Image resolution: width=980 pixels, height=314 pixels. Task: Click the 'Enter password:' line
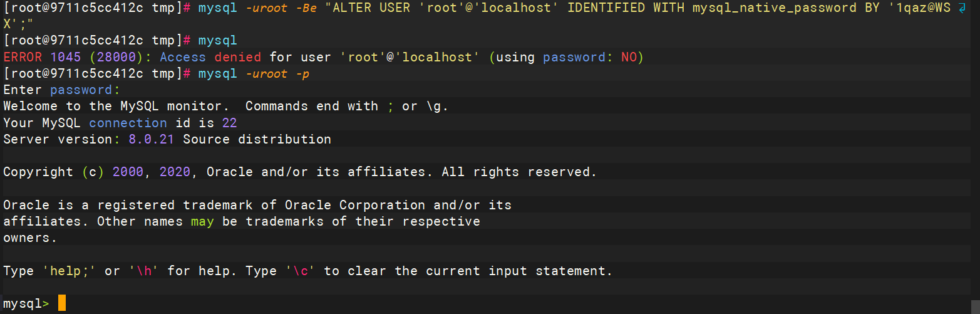(61, 90)
